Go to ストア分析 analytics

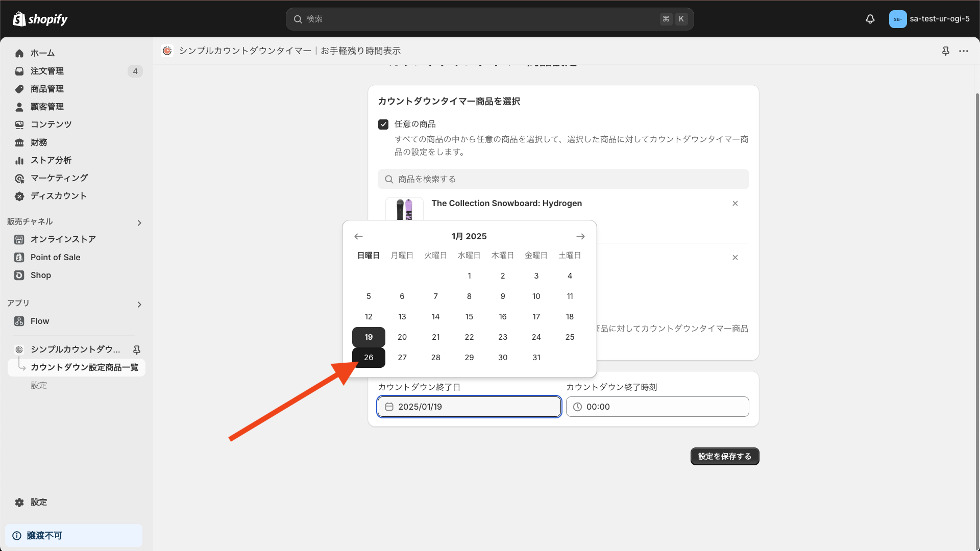[x=51, y=160]
